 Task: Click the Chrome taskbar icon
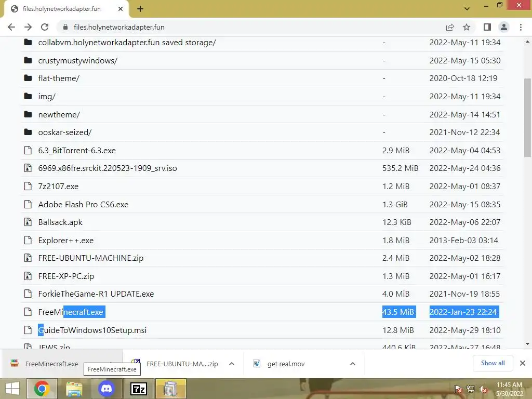[x=42, y=389]
